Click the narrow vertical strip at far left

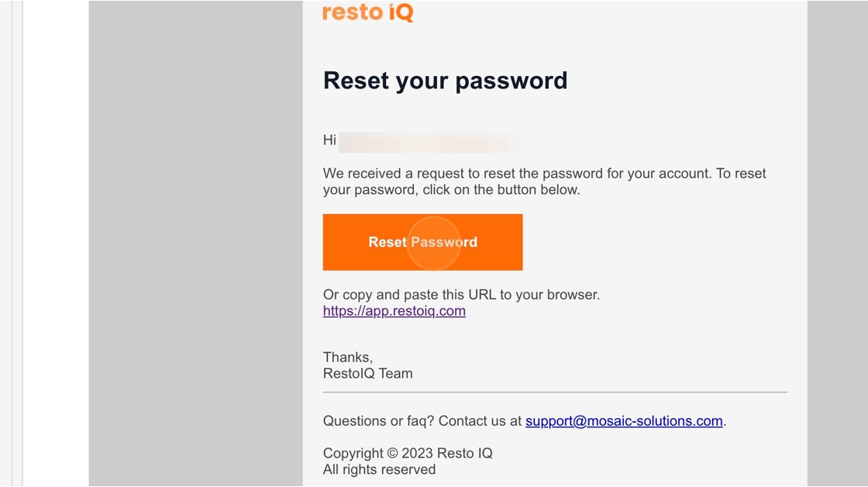pos(16,243)
